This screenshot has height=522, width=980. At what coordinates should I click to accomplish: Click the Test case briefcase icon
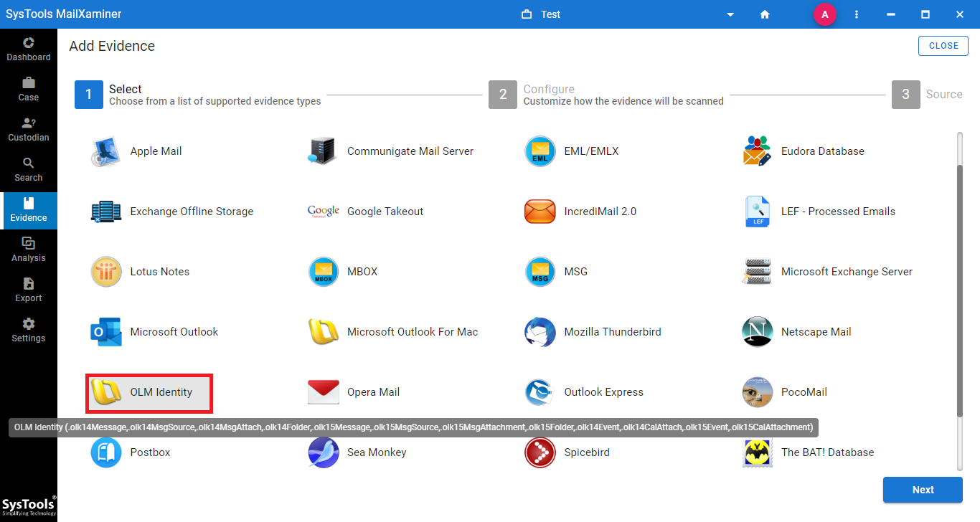[527, 14]
